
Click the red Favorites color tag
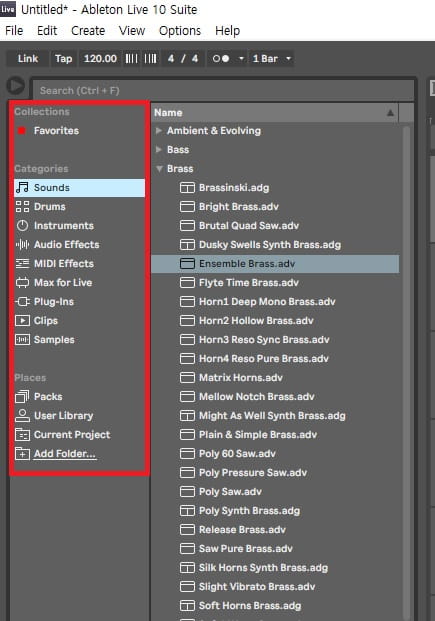[x=22, y=131]
